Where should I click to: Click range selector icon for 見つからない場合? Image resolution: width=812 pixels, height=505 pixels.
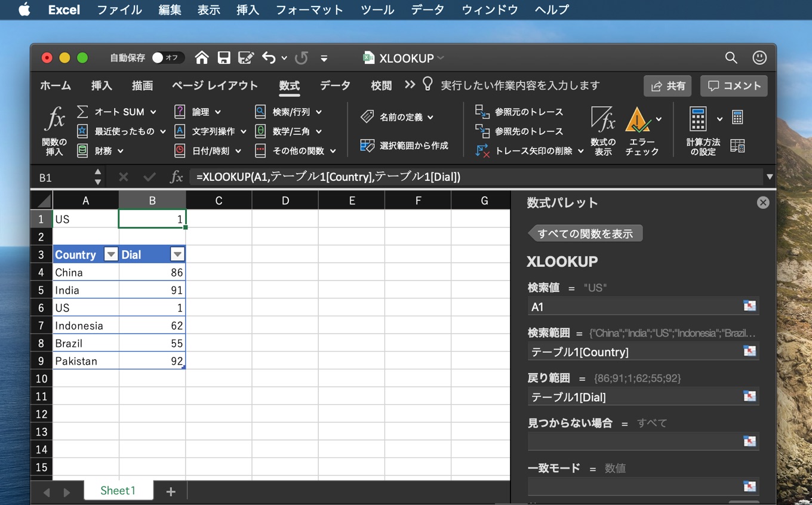pos(749,441)
